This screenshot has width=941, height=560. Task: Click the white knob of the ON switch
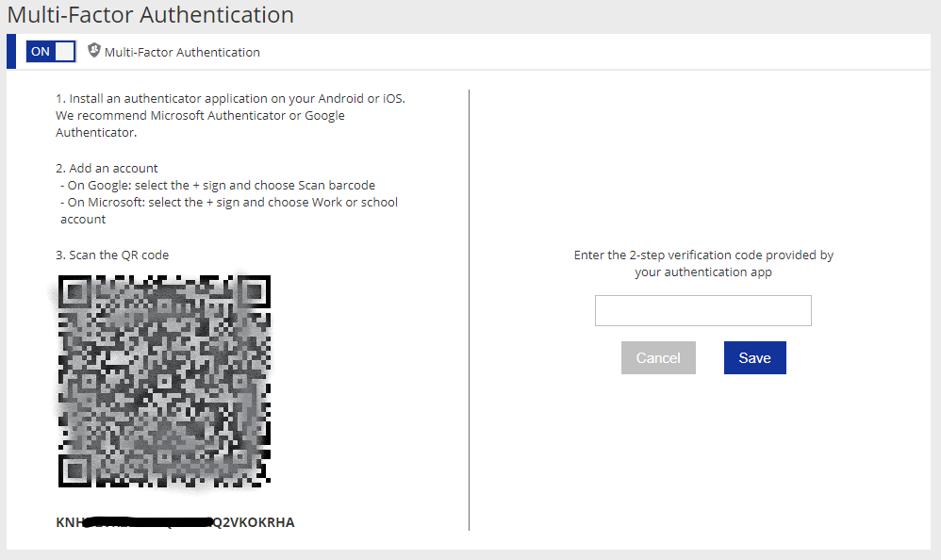click(x=65, y=52)
